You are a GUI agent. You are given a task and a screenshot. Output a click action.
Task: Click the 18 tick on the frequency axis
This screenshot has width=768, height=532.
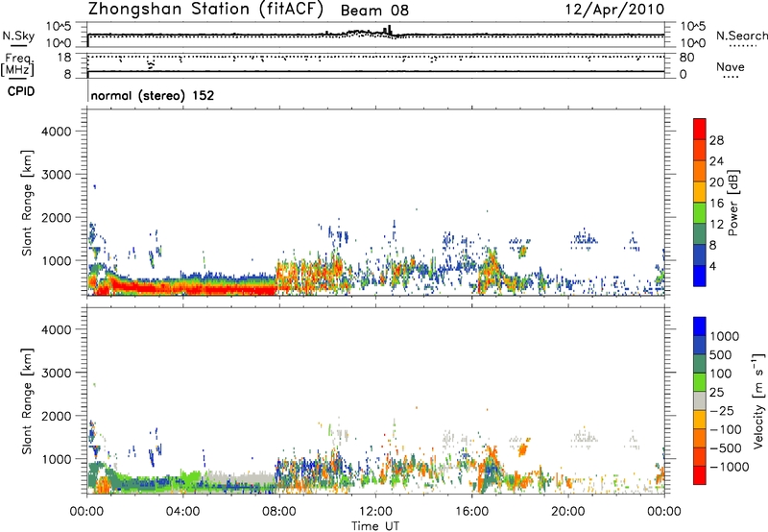tap(64, 58)
